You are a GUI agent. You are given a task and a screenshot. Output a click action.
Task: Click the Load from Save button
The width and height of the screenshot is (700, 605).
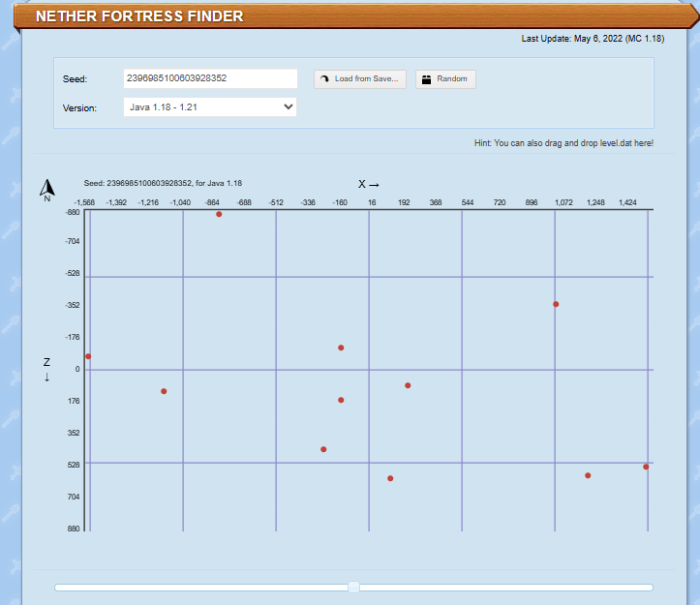click(359, 79)
